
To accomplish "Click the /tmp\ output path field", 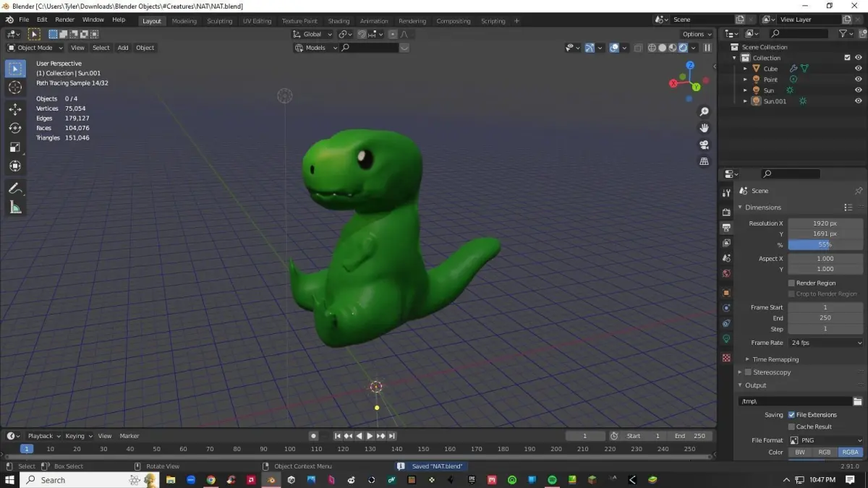I will click(795, 401).
